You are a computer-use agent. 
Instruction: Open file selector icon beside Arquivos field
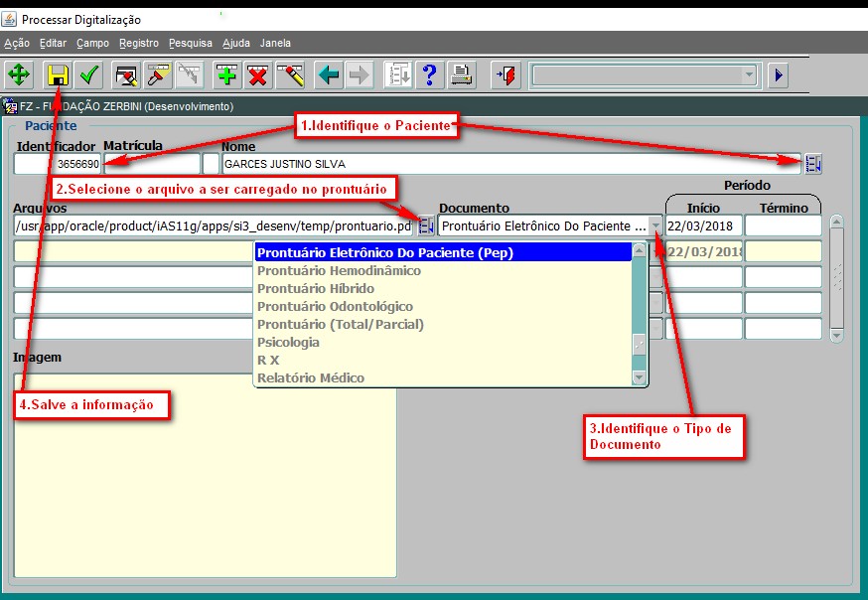coord(426,225)
